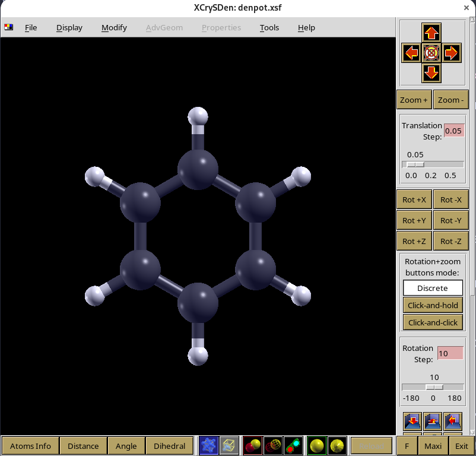
Task: Open the Display menu
Action: click(69, 27)
